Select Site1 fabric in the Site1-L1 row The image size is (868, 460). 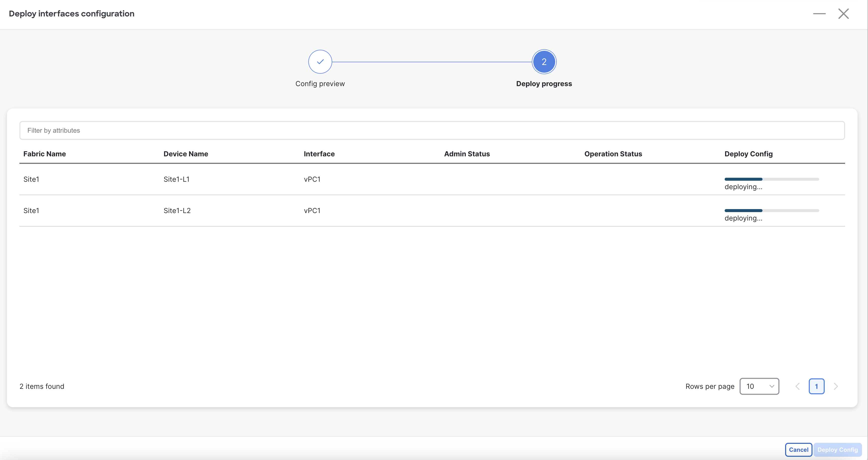31,179
